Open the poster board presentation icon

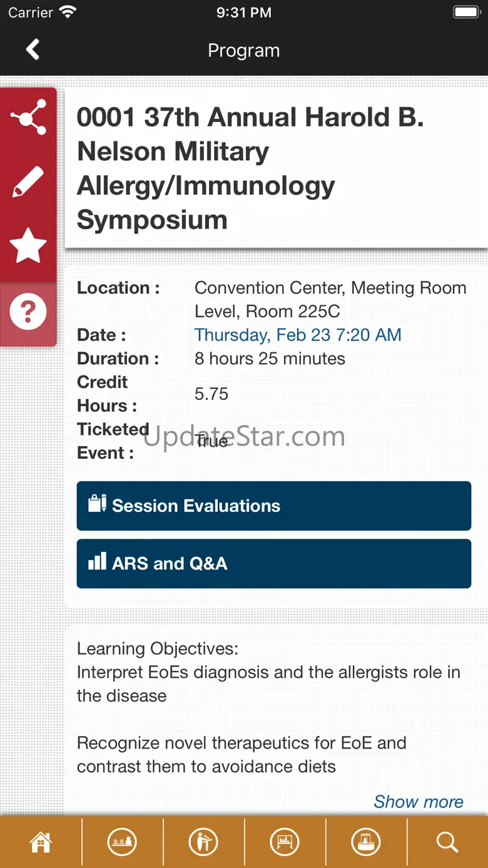(285, 842)
